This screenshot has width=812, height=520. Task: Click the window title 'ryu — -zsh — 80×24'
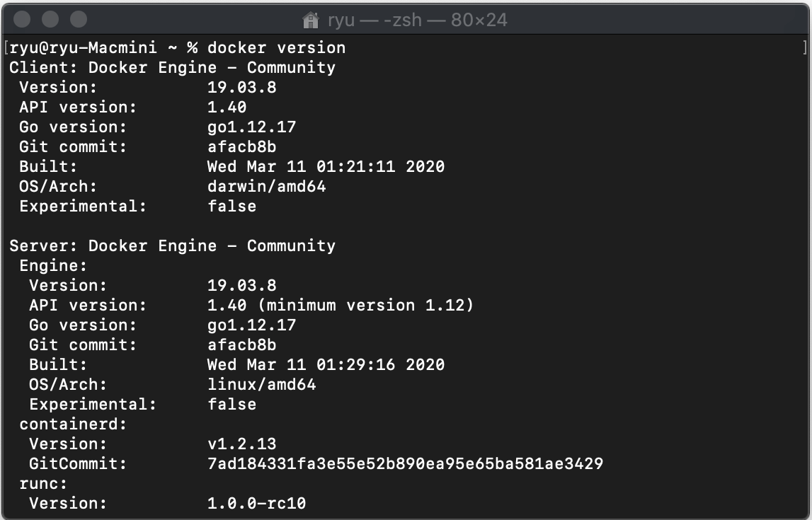418,21
